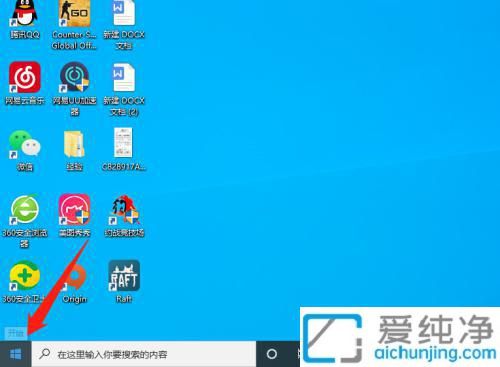Select the 360安全浏览器 shortcut

(x=24, y=221)
